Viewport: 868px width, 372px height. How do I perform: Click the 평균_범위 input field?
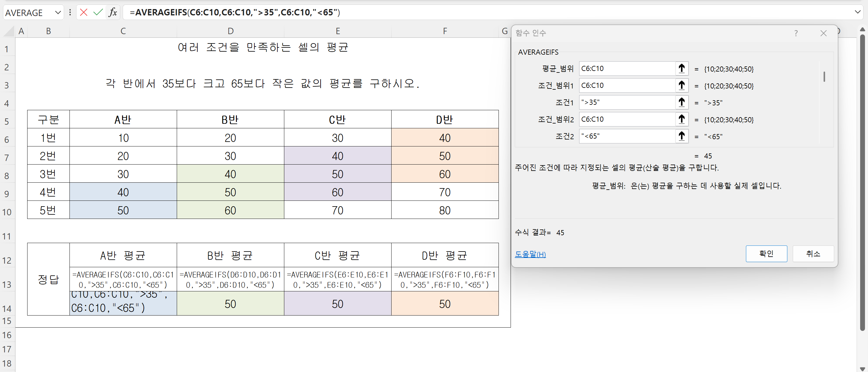point(627,68)
